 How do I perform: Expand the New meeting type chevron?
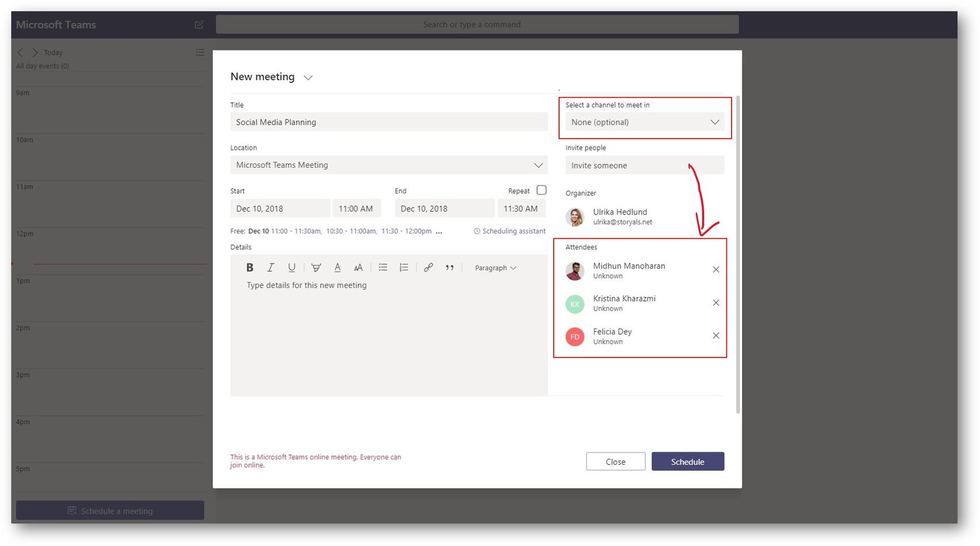click(x=308, y=78)
